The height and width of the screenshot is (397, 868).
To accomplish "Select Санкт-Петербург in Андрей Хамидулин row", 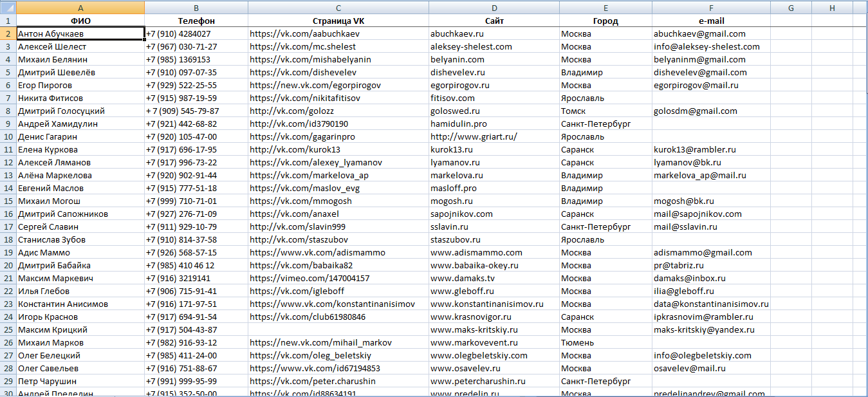I will [605, 124].
